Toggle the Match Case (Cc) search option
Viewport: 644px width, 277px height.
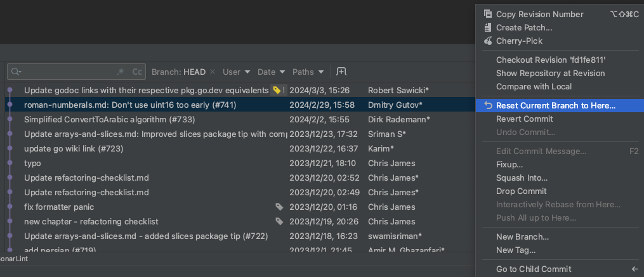(x=136, y=72)
